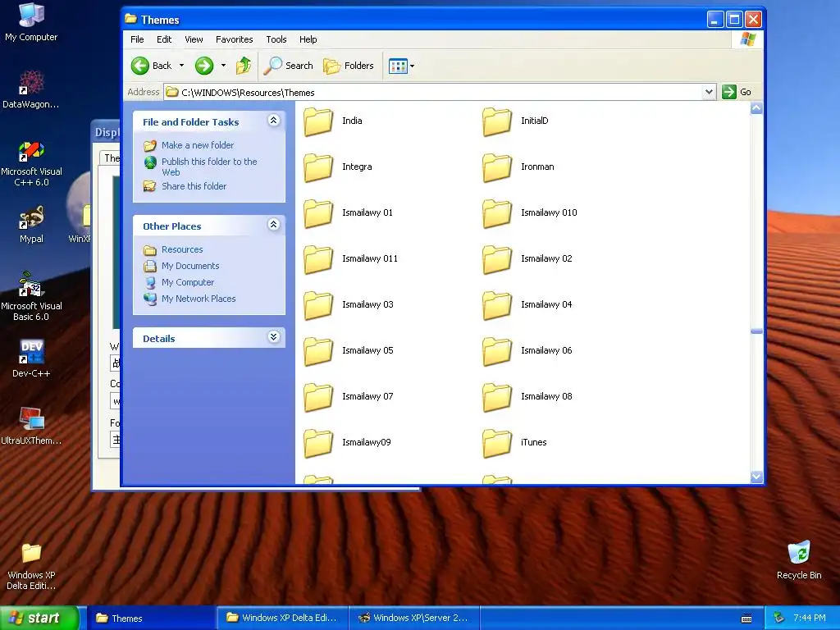Viewport: 840px width, 630px height.
Task: Click the scrollbar down arrow
Action: click(756, 477)
